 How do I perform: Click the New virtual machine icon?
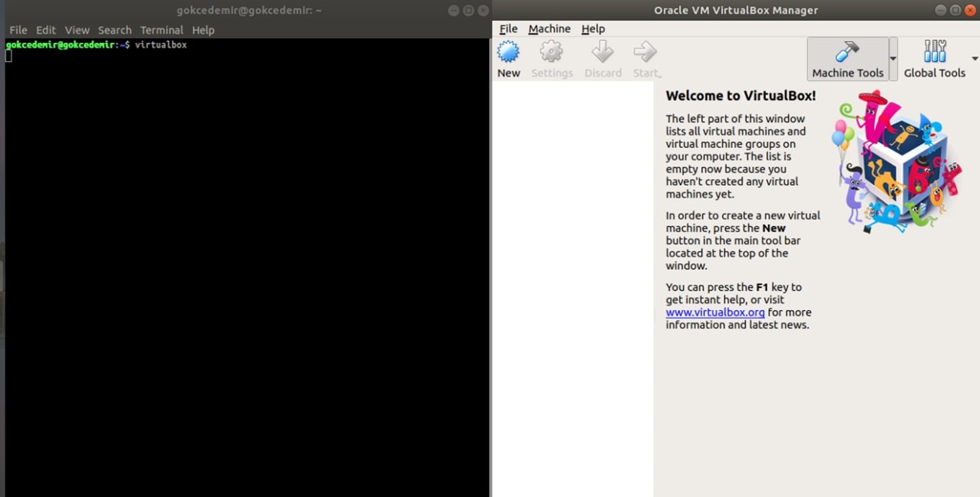(x=508, y=52)
